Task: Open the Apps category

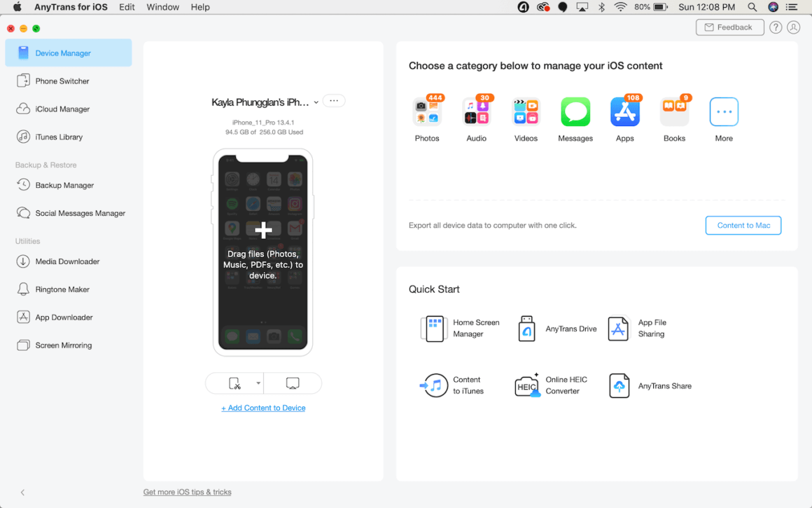Action: 624,111
